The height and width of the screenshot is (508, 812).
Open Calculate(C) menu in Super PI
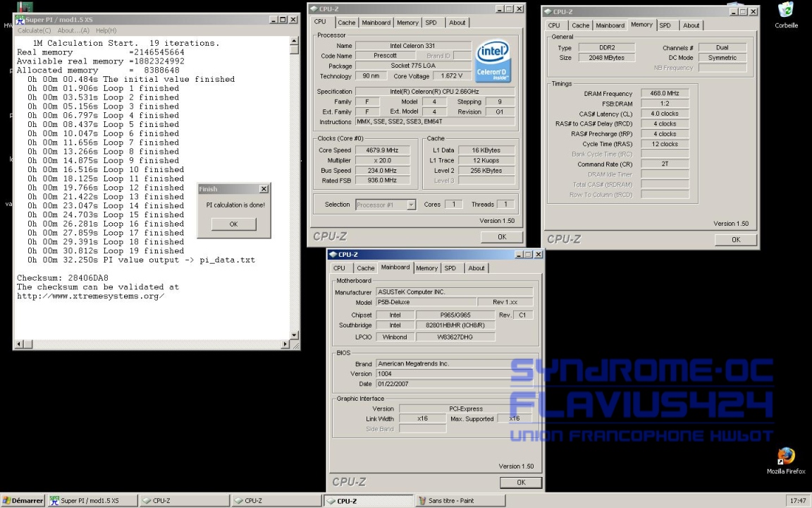[34, 30]
